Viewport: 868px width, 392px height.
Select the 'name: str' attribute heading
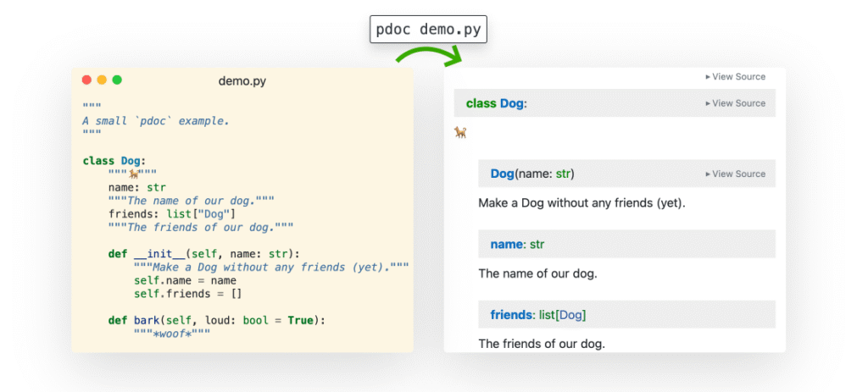(x=516, y=245)
